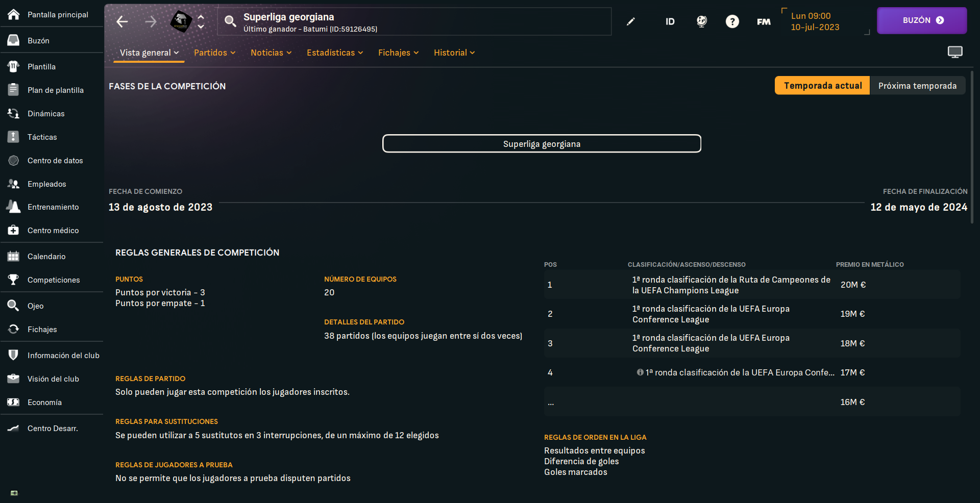
Task: Expand the Historial dropdown menu
Action: click(454, 53)
